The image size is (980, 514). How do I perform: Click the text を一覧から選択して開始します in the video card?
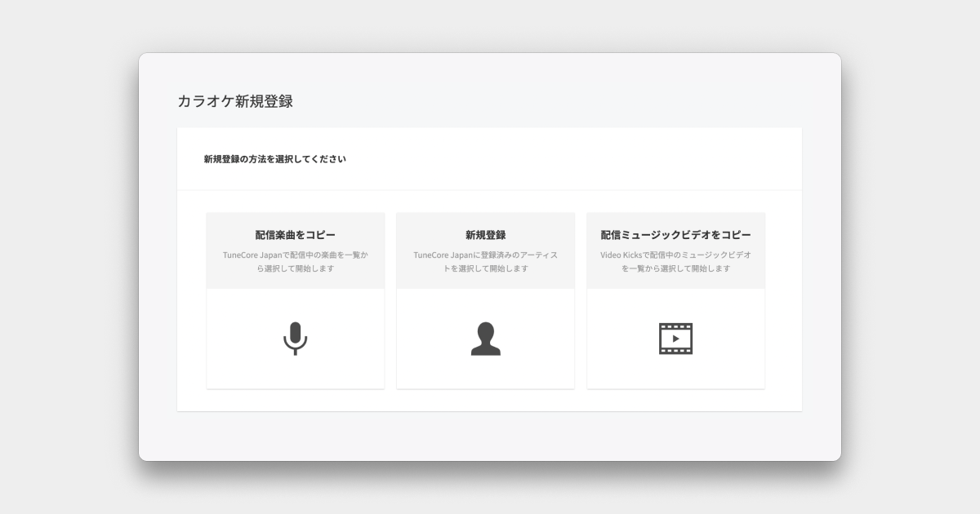pos(675,269)
